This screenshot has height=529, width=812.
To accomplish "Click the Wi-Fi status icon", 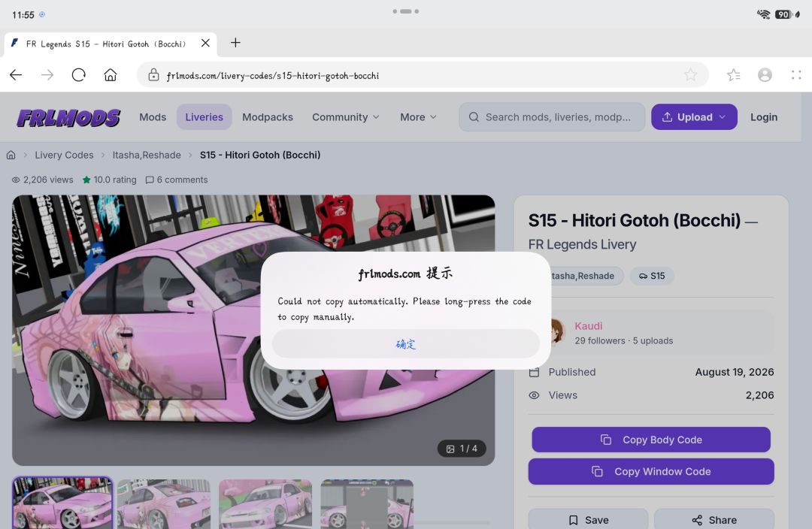I will coord(763,14).
